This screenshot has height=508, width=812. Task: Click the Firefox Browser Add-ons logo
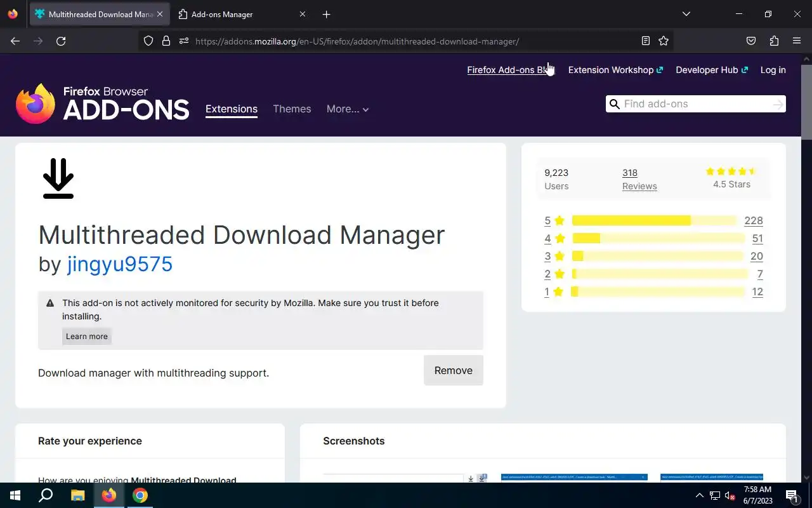tap(102, 103)
